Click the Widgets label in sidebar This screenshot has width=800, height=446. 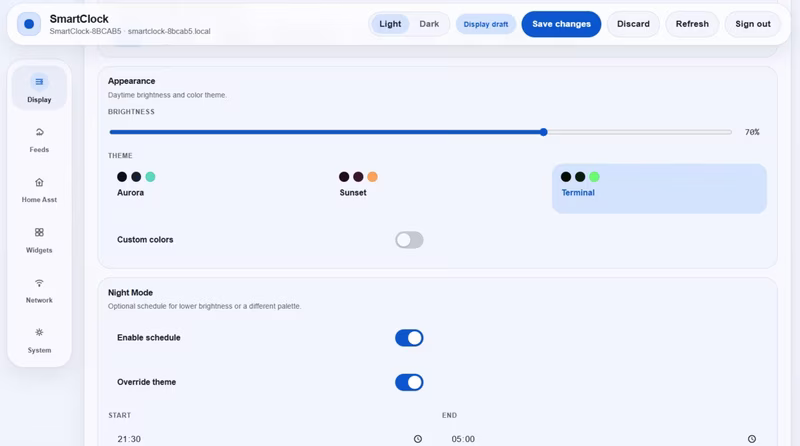click(39, 250)
